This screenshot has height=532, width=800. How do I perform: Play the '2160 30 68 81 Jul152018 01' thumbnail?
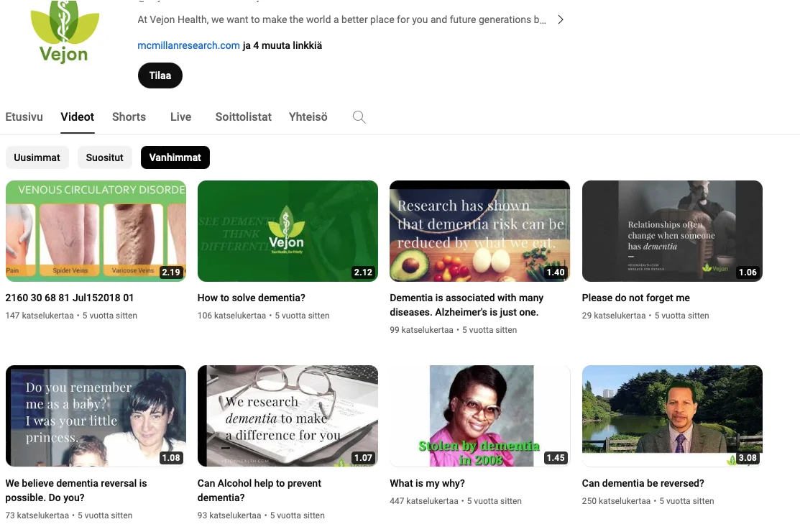(x=96, y=231)
